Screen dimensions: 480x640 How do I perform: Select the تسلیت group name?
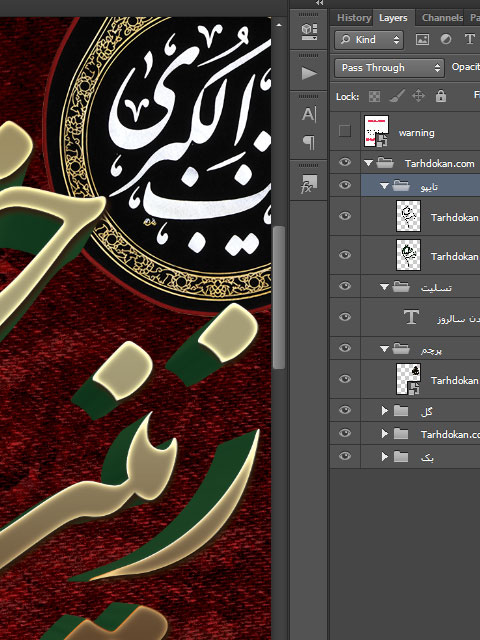point(436,287)
